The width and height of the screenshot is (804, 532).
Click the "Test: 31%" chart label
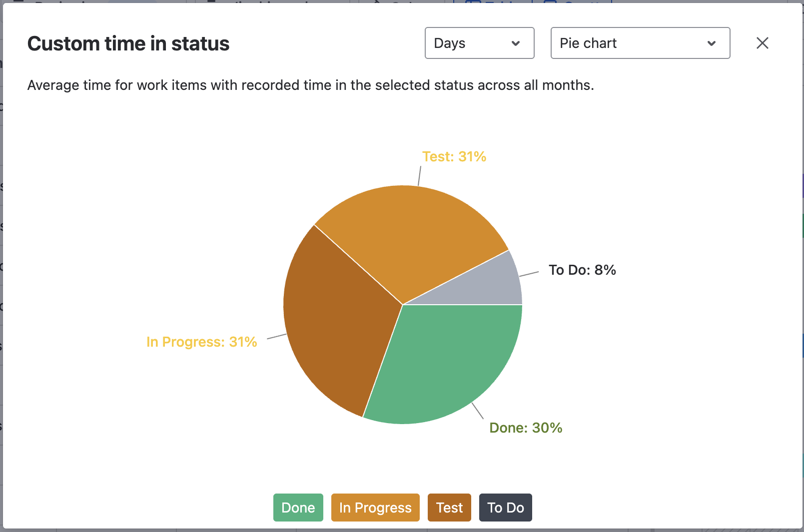454,157
